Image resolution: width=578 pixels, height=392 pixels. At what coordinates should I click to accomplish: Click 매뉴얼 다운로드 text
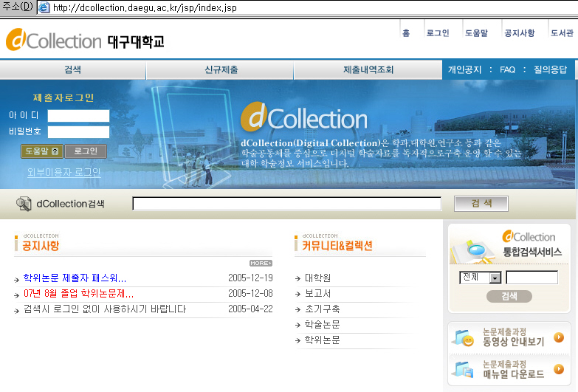(x=514, y=374)
